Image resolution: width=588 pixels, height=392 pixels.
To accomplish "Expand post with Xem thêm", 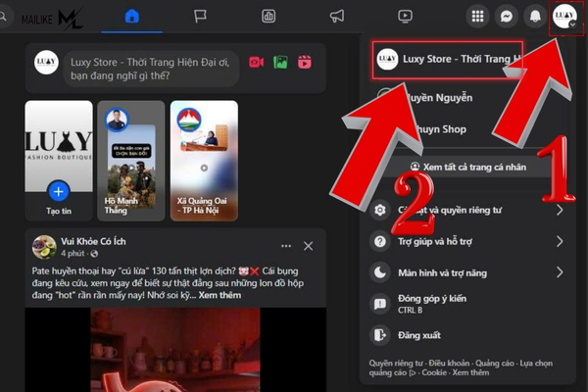I will (x=220, y=295).
